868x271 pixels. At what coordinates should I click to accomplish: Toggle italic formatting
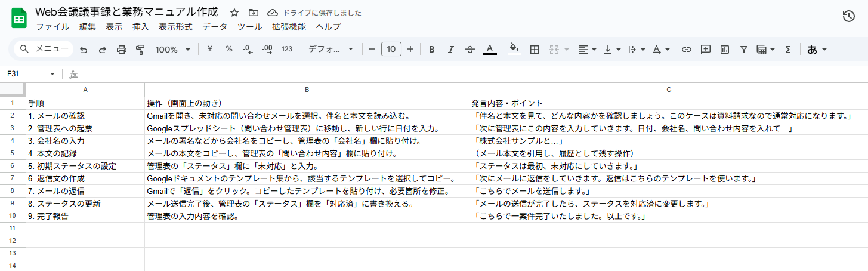click(451, 49)
